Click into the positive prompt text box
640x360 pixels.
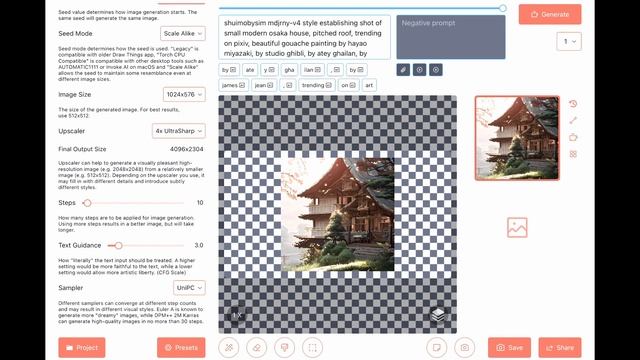304,38
